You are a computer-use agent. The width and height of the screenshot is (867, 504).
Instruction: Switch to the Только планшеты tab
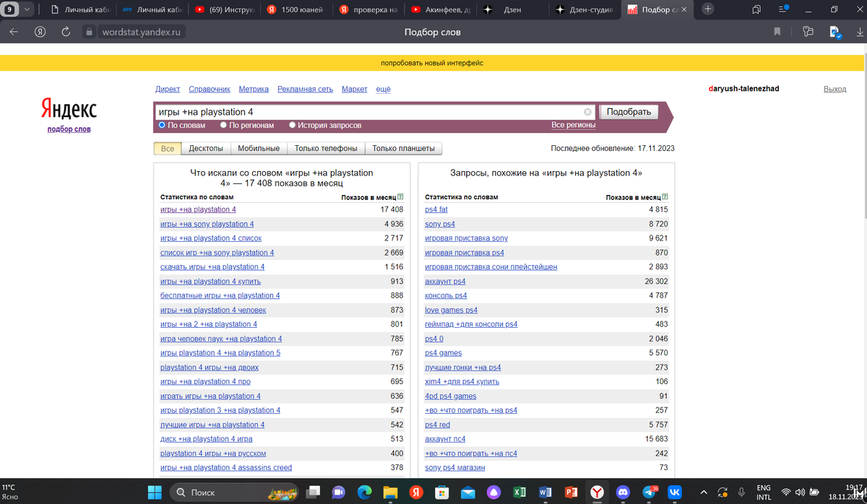[x=404, y=149]
